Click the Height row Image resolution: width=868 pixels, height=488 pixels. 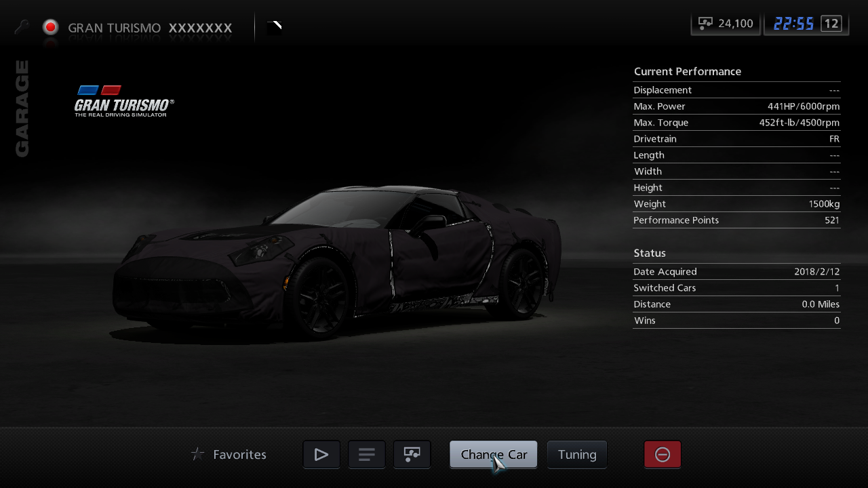(x=736, y=188)
